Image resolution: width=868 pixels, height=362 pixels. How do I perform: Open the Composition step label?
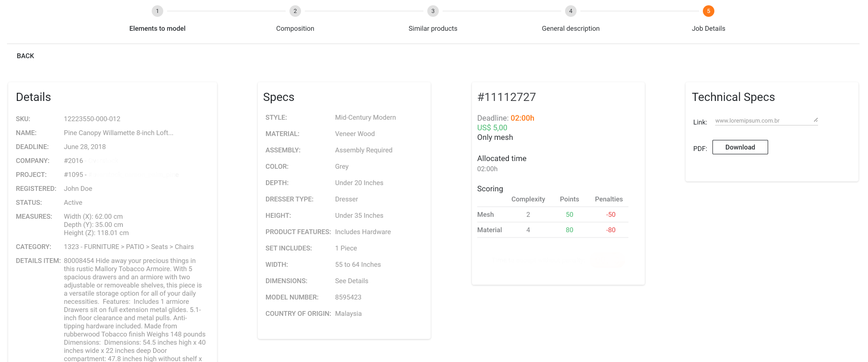point(295,28)
